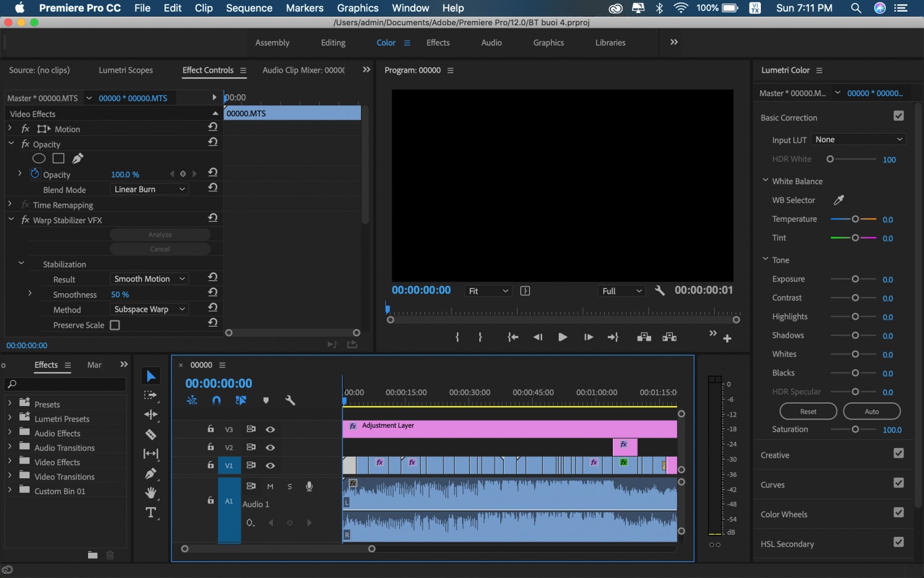Expand the Lumetri Presets folder
Screen dimensions: 924x578
pos(10,418)
